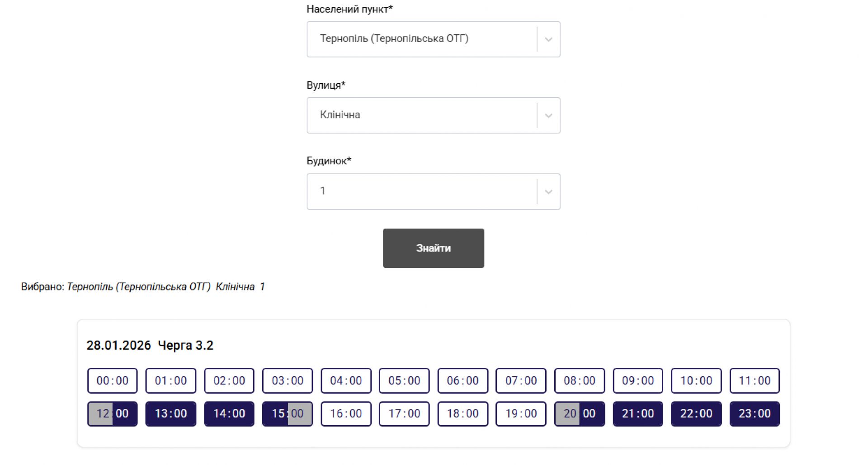Select the 00:00 time slot

tap(112, 380)
